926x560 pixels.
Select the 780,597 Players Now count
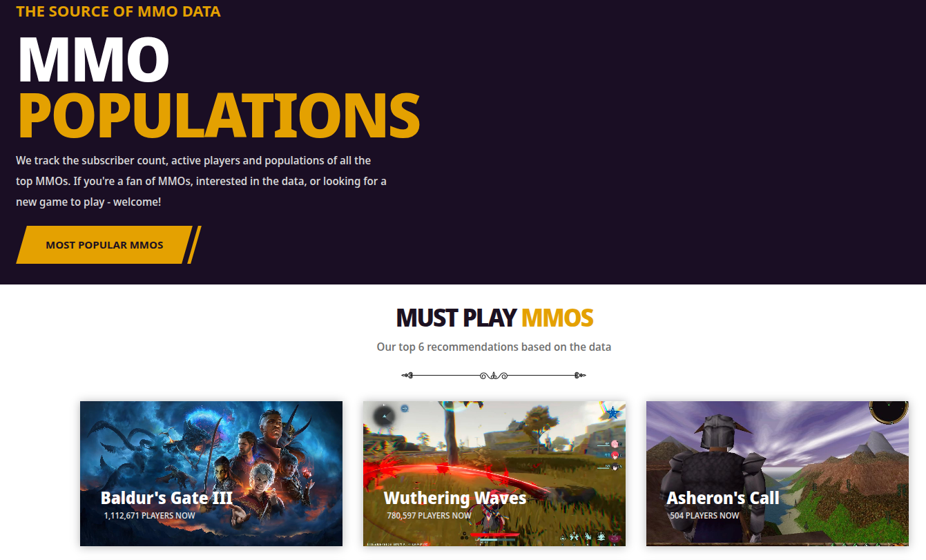pos(429,516)
